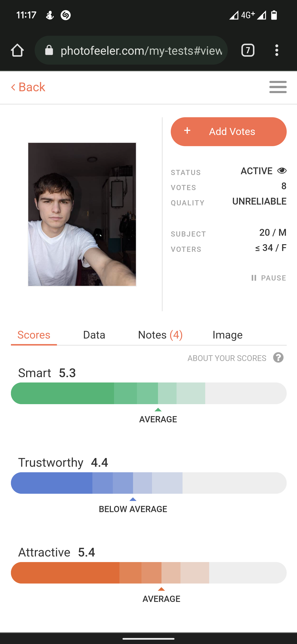297x644 pixels.
Task: Tap the Shazam icon in status bar
Action: [66, 15]
